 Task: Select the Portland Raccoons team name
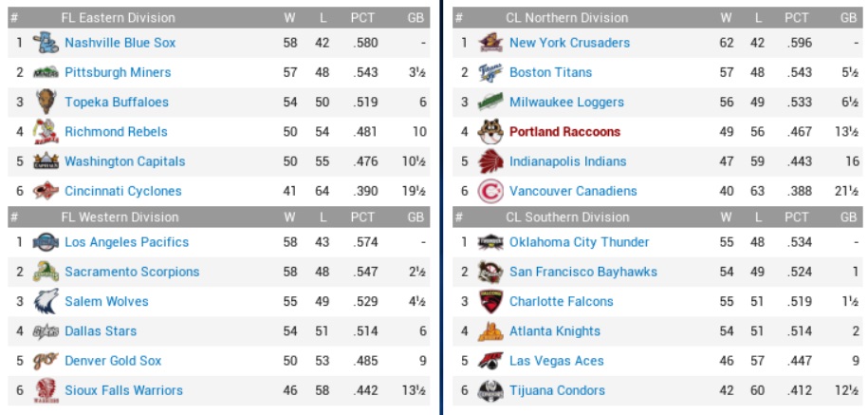tap(564, 132)
